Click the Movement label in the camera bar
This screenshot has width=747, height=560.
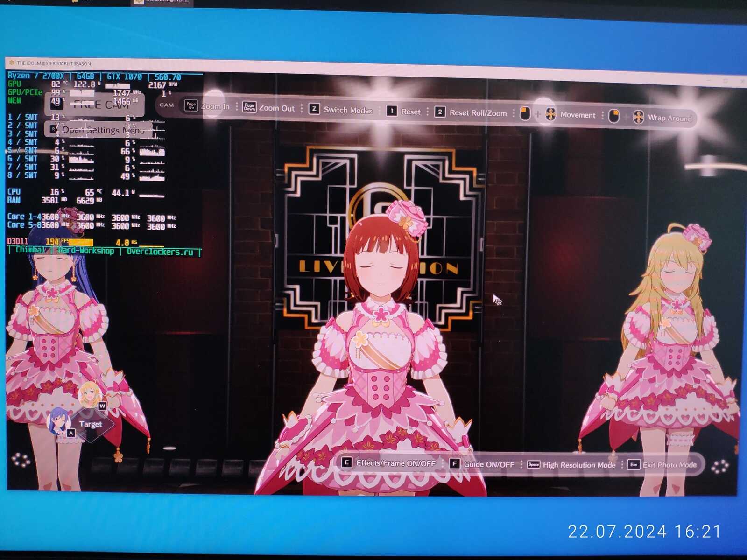click(x=578, y=115)
